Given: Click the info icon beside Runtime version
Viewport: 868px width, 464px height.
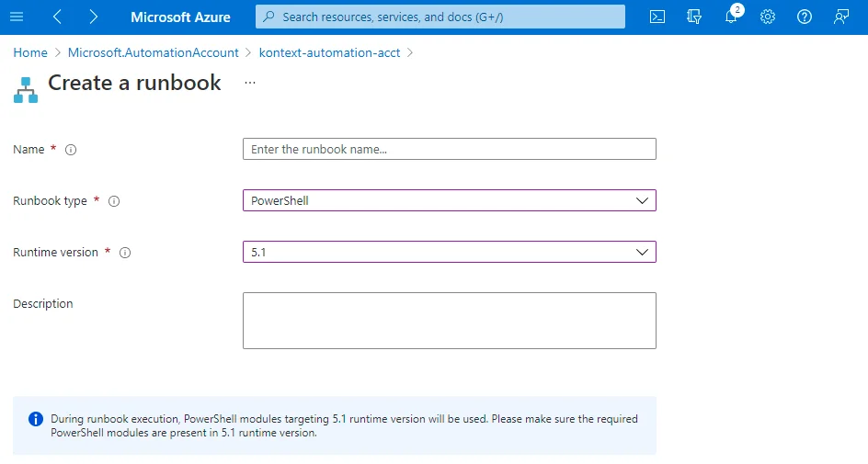Looking at the screenshot, I should coord(125,253).
